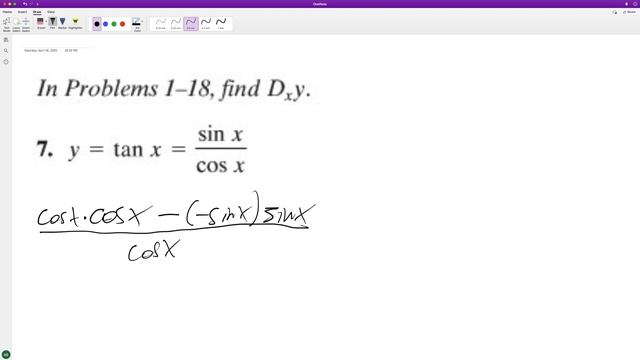Open the View ribbon tab

[51, 12]
